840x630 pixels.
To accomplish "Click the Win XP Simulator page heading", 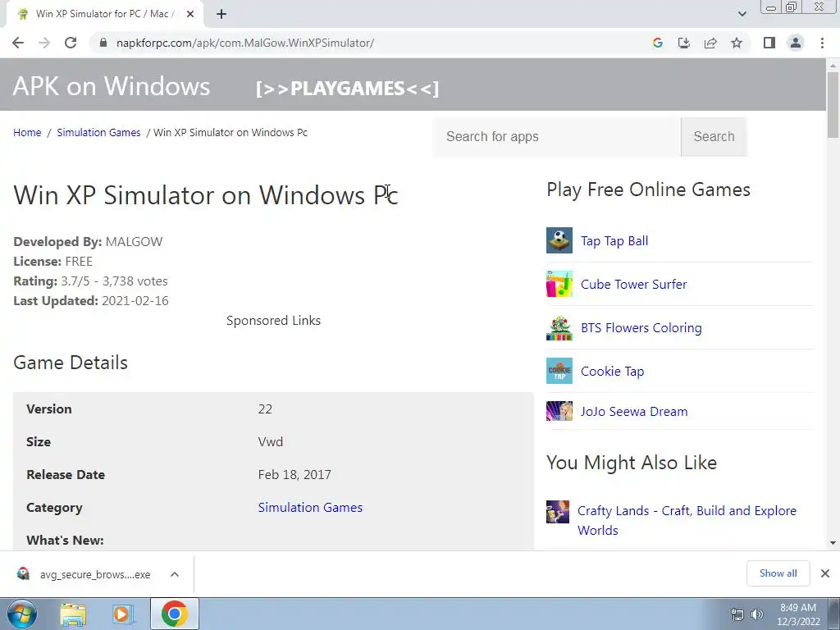I will pos(206,195).
